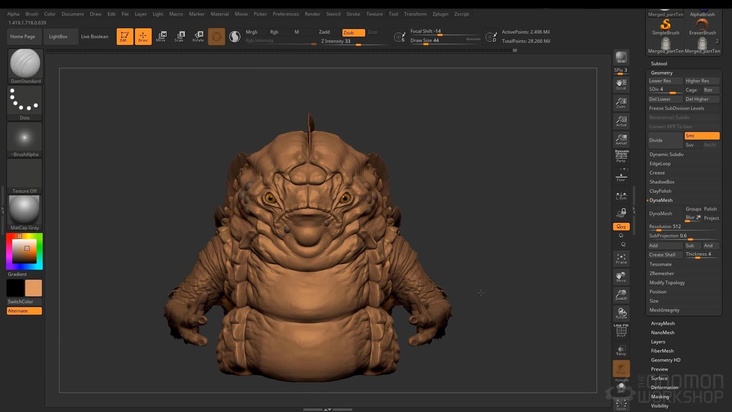Open the BrushAlpha selector
732x412 pixels.
tap(25, 140)
